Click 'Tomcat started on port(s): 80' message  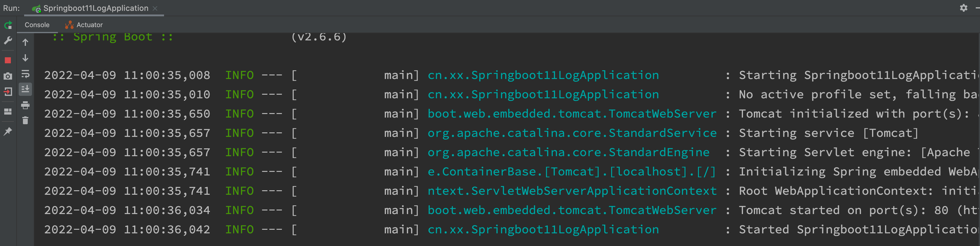[843, 210]
